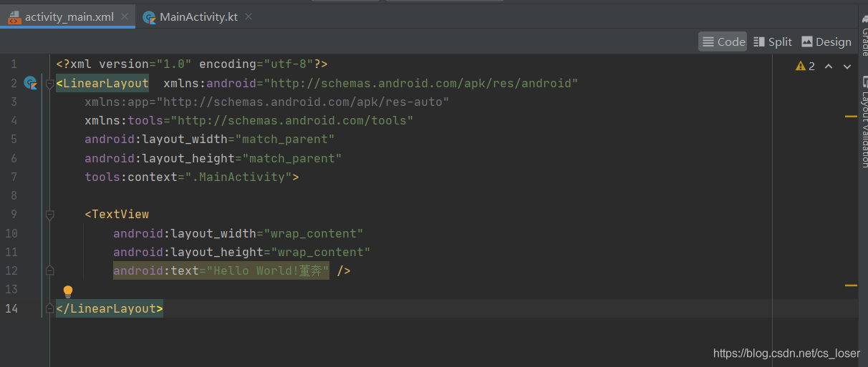This screenshot has width=868, height=367.
Task: Open the MainActivity.kt tab
Action: tap(198, 16)
